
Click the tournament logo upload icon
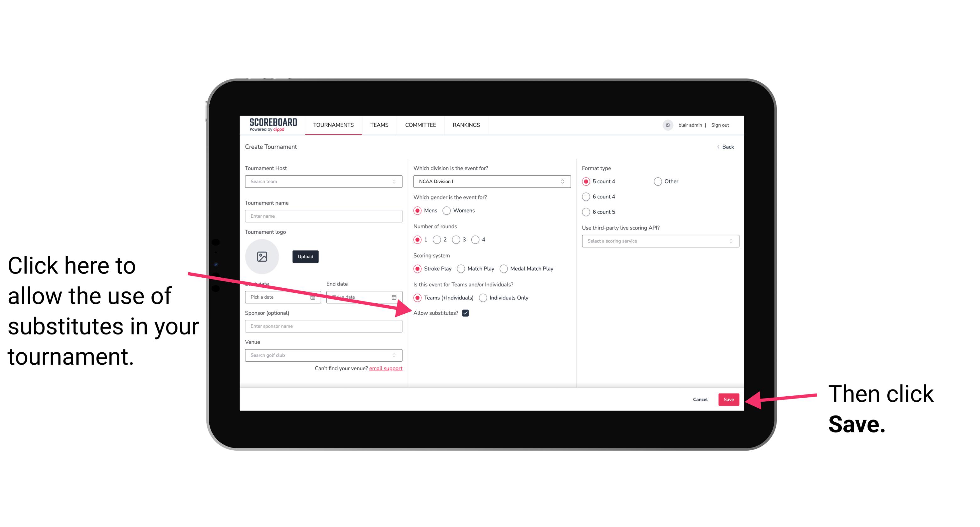click(262, 256)
